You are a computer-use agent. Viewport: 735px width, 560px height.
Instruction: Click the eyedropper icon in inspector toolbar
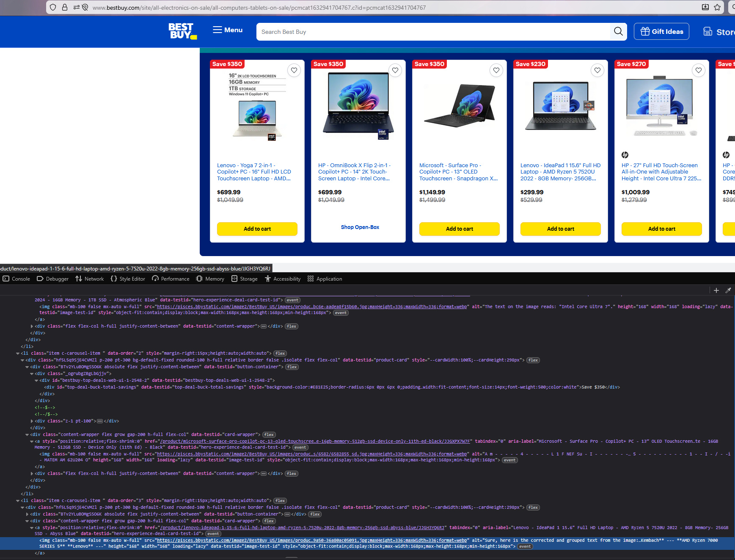point(728,290)
